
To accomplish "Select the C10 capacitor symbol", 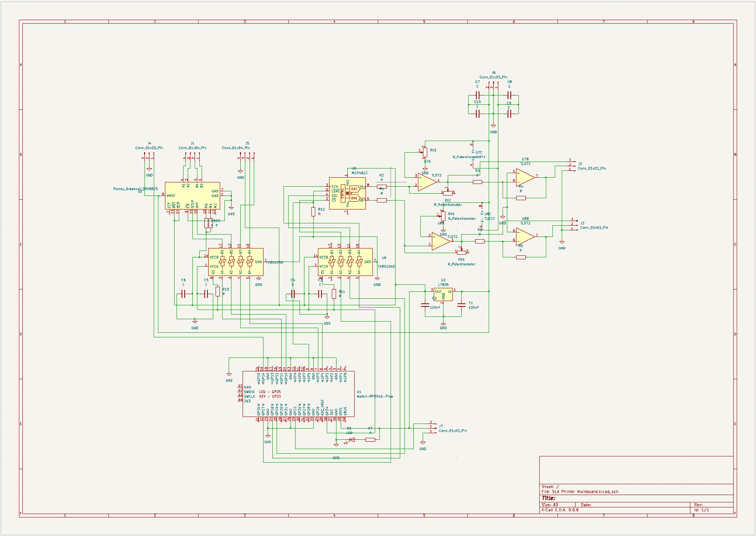I will click(x=478, y=114).
